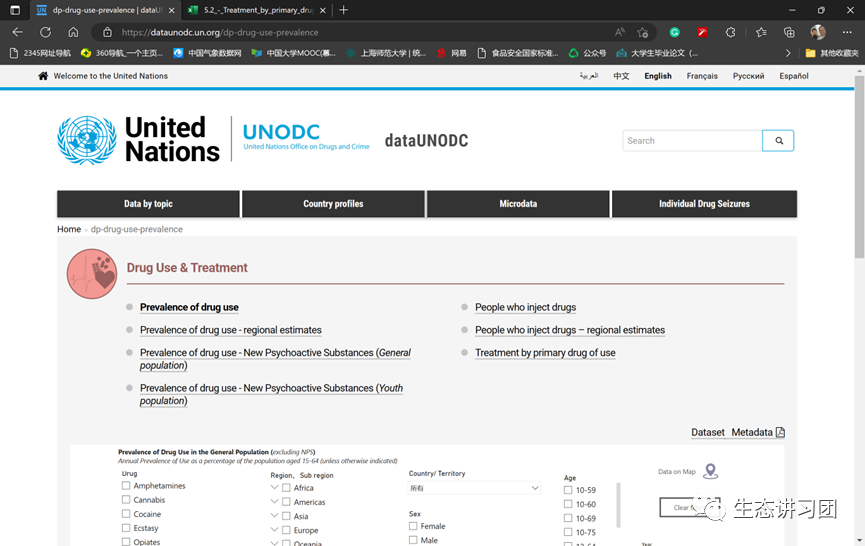Screen dimensions: 865x546
Task: Click the United Nations emblem logo
Action: click(87, 140)
